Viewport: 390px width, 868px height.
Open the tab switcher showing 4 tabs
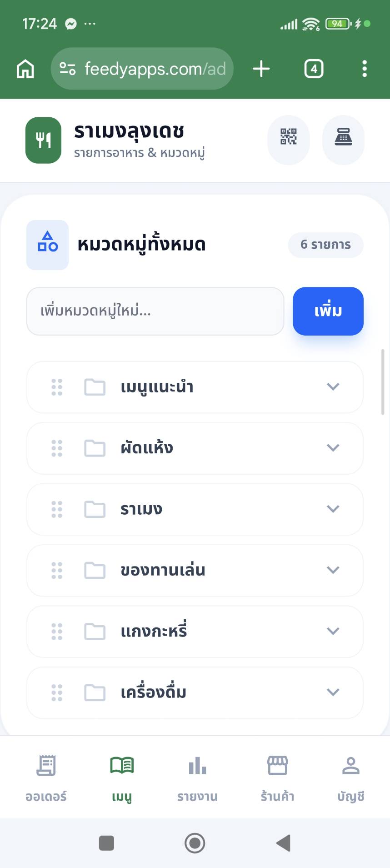(314, 69)
